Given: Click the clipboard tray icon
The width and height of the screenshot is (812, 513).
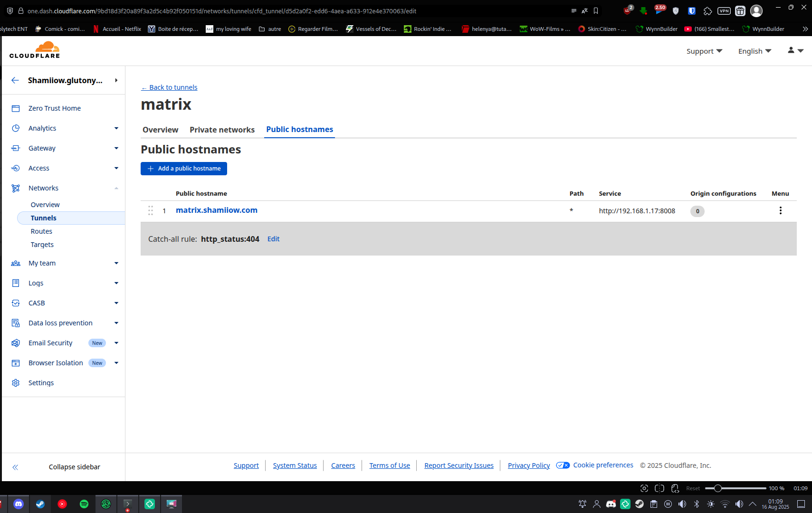Looking at the screenshot, I should click(x=654, y=504).
